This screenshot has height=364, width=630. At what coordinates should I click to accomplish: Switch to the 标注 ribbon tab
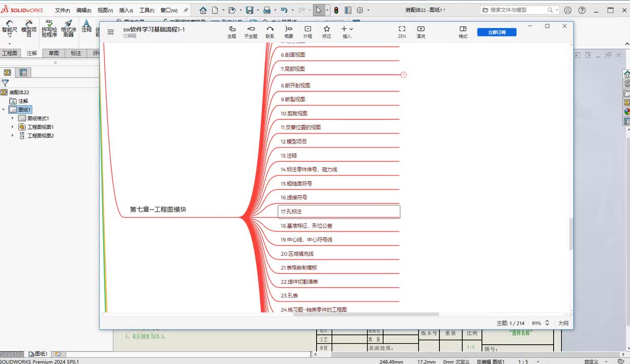click(x=76, y=53)
